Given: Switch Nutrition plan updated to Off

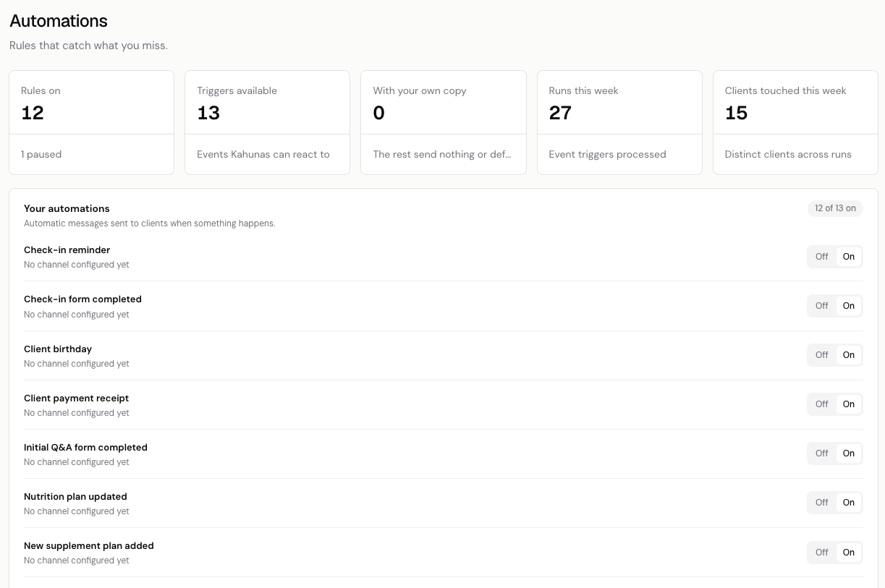Looking at the screenshot, I should (x=822, y=503).
